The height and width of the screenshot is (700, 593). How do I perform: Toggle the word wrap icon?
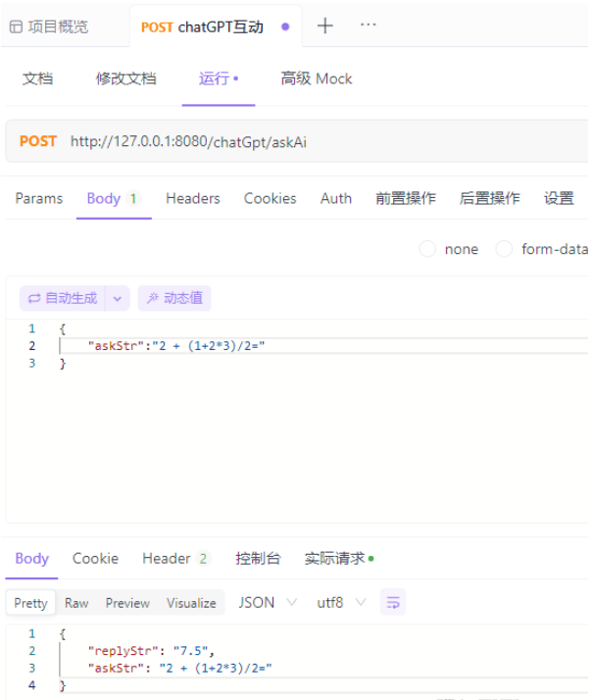point(393,602)
